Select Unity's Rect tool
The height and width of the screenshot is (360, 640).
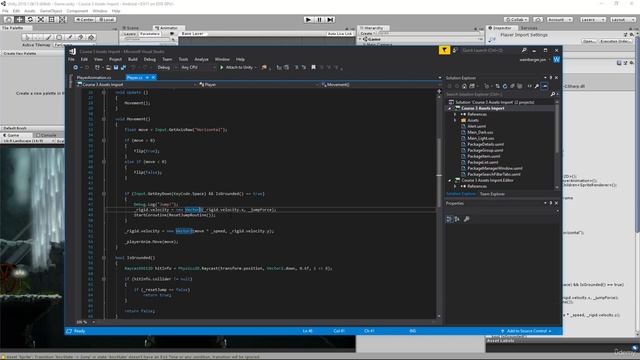[51, 19]
